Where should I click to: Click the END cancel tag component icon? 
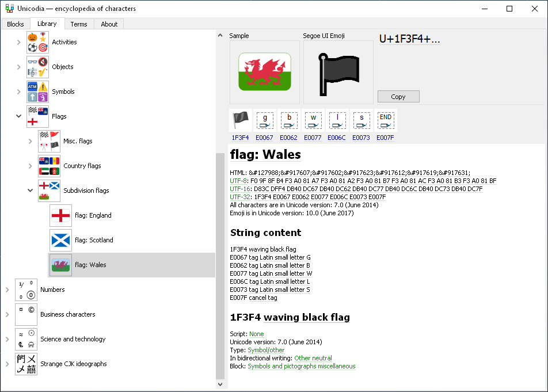click(386, 120)
